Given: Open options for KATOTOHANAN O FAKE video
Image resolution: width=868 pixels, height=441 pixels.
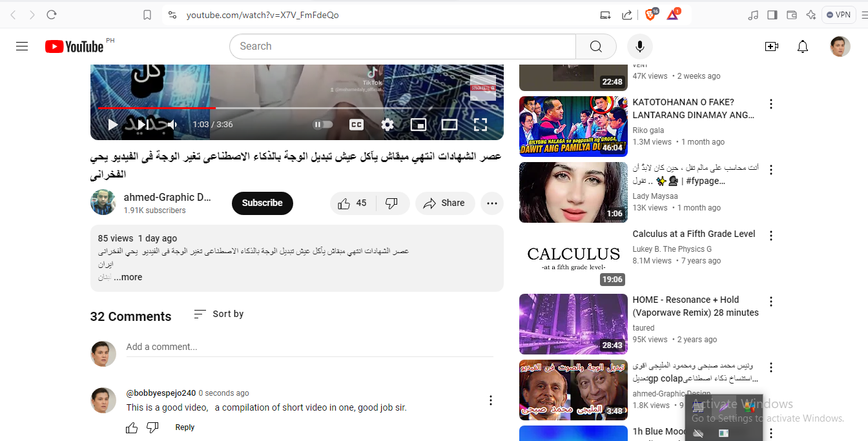Looking at the screenshot, I should [x=770, y=104].
